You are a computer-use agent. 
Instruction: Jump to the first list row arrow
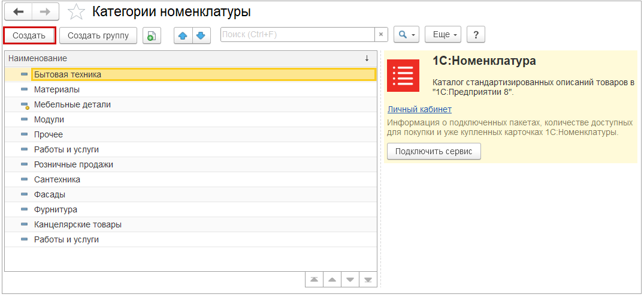(313, 280)
